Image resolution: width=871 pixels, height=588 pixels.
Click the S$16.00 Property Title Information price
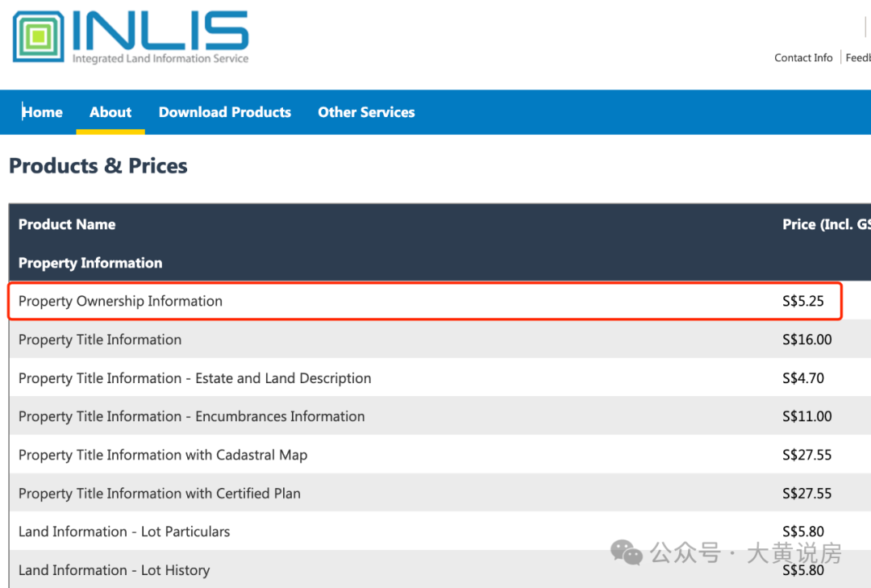pyautogui.click(x=806, y=340)
